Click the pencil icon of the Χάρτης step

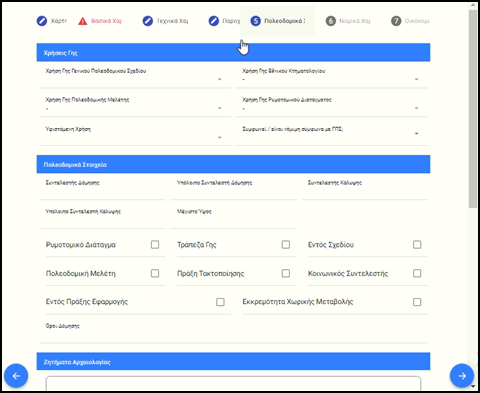point(42,21)
